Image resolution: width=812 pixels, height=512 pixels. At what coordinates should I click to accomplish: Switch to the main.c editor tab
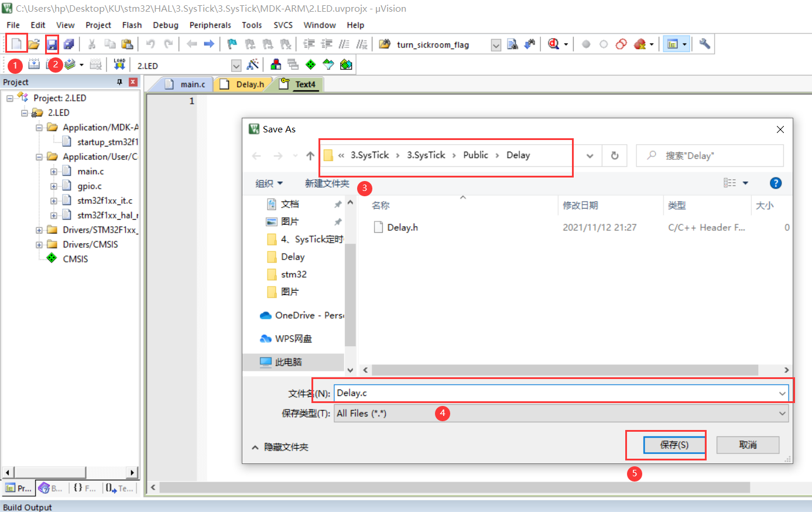(186, 84)
